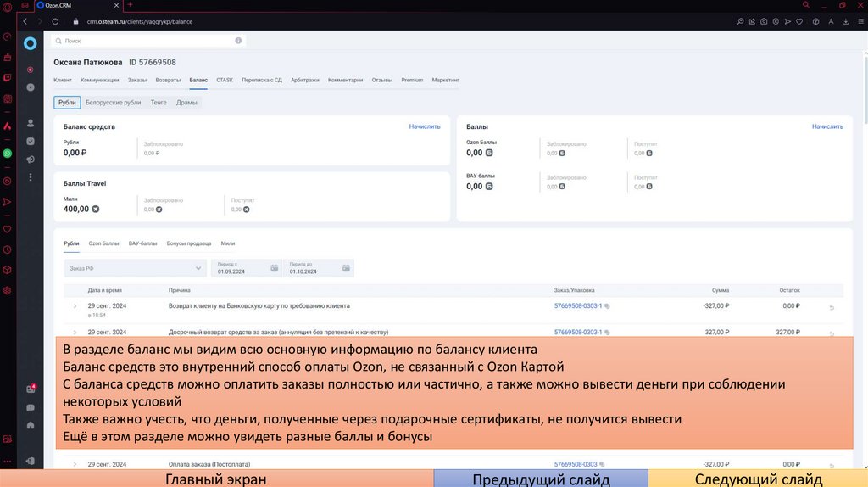Click the search magnifier in the title bar
Screen dimensions: 868x487
[x=806, y=5]
